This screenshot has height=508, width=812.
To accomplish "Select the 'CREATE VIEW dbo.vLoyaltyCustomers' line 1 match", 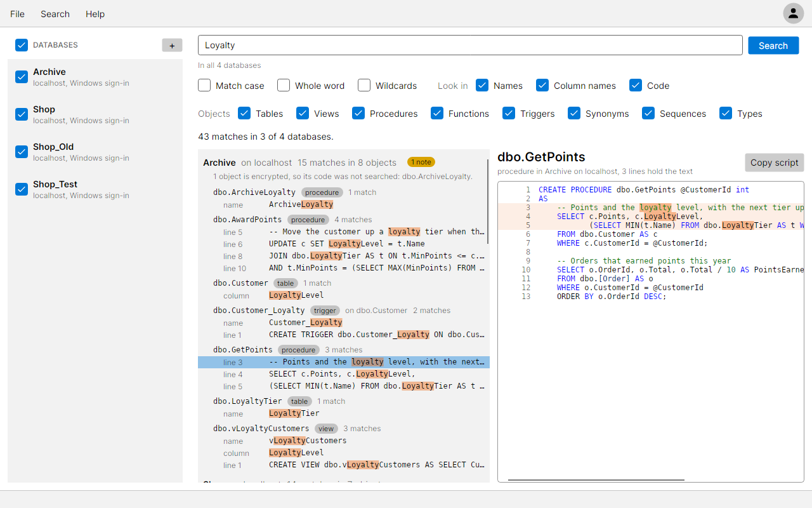I will click(x=344, y=465).
